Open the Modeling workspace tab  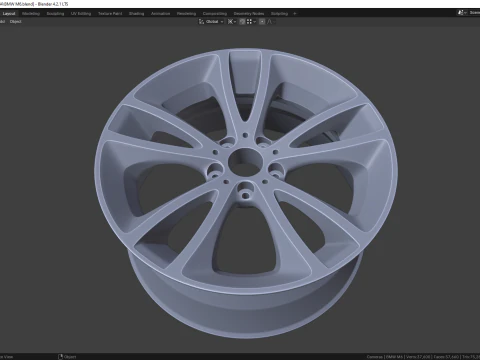point(31,14)
